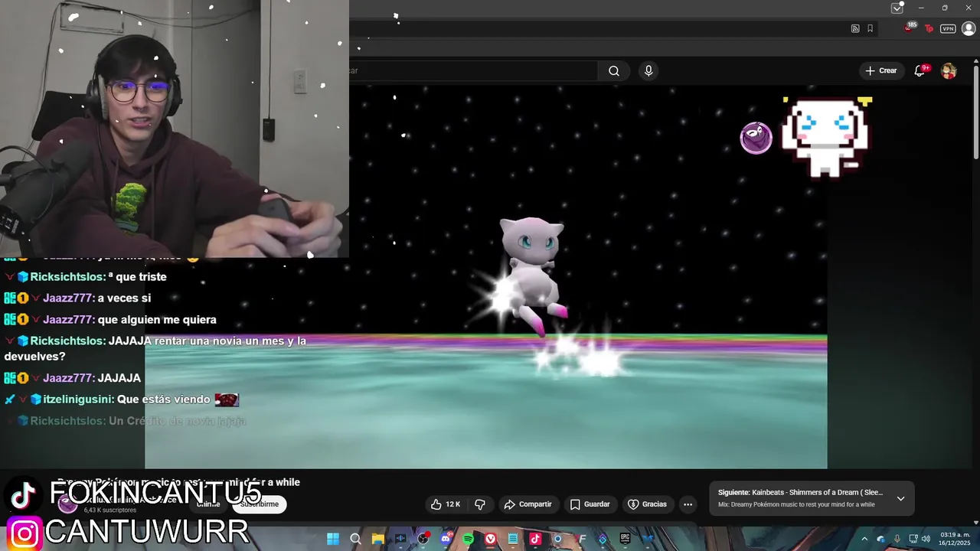Open TikTok app from the taskbar

pos(535,539)
